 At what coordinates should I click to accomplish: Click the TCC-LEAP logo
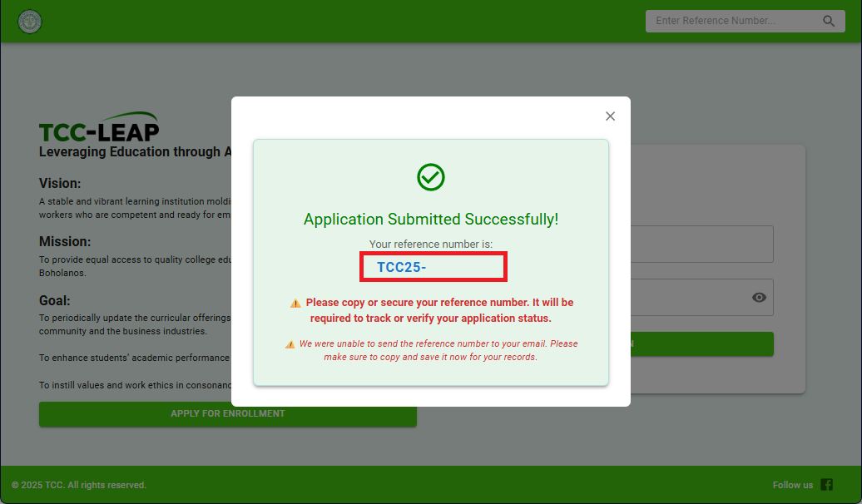(99, 127)
